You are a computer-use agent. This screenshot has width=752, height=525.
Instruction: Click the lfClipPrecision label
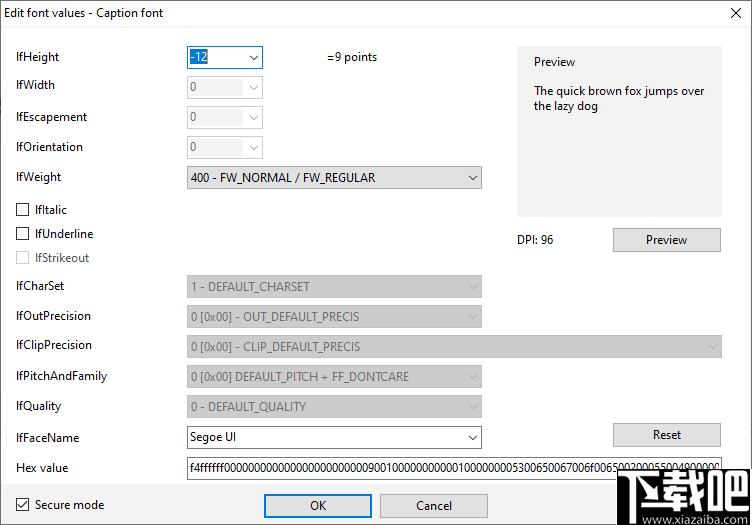pyautogui.click(x=54, y=345)
